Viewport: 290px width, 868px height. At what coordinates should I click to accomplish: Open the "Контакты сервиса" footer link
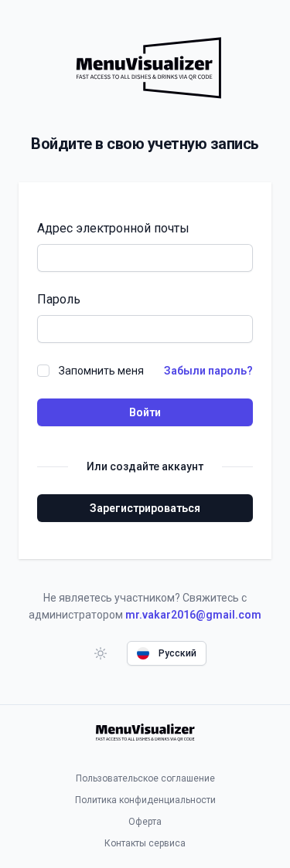(x=145, y=843)
